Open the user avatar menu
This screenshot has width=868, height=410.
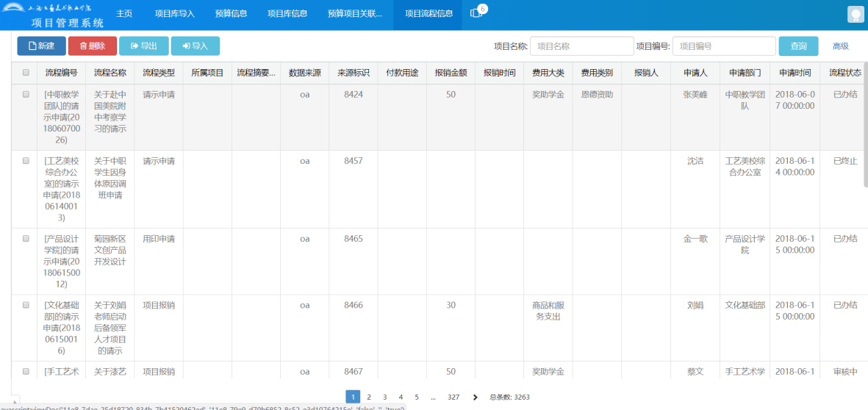click(856, 15)
